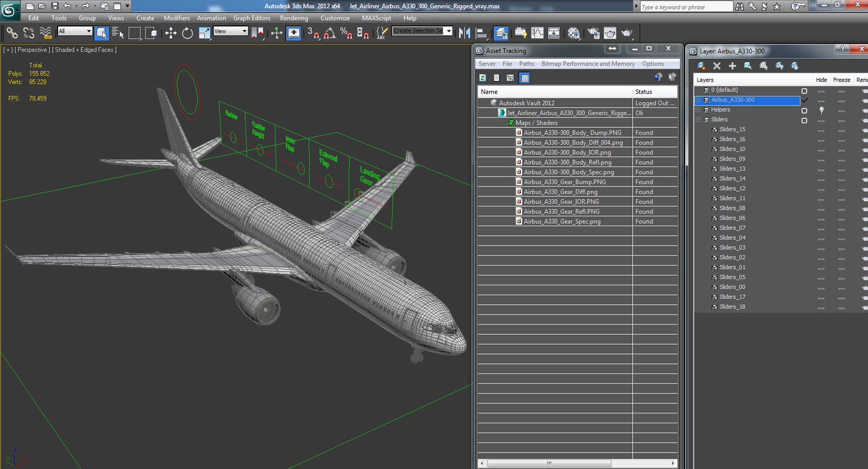Viewport: 868px width, 469px height.
Task: Select the Move tool
Action: pos(171,33)
